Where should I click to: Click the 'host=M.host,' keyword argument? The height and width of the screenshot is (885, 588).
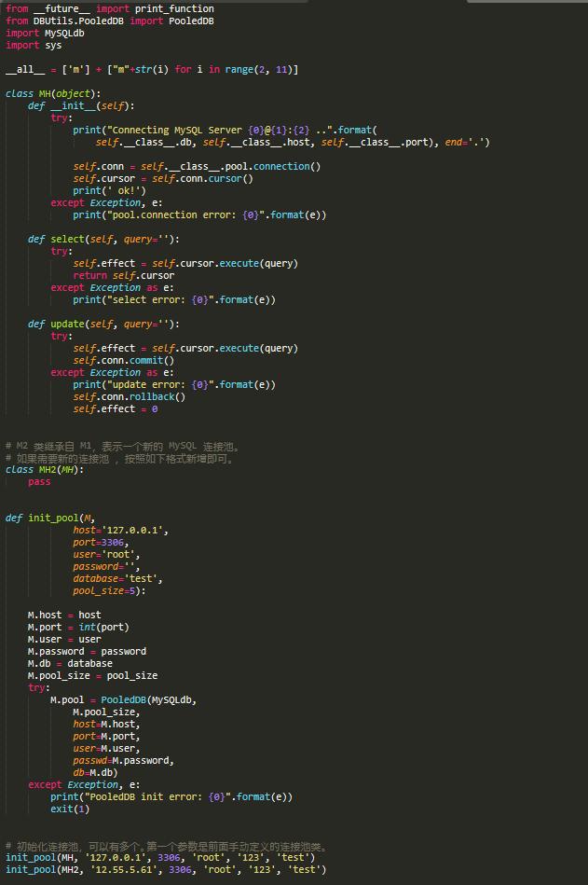pyautogui.click(x=106, y=725)
